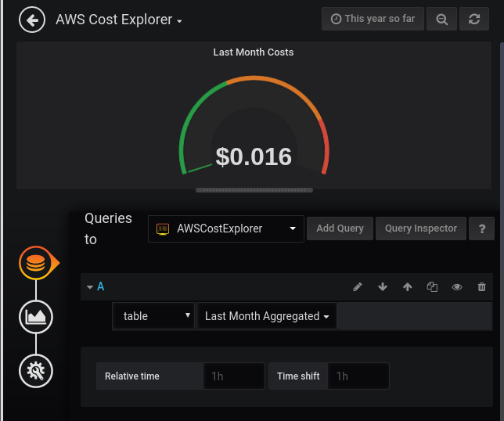
Task: Toggle edit mode with the pencil icon
Action: tap(358, 286)
